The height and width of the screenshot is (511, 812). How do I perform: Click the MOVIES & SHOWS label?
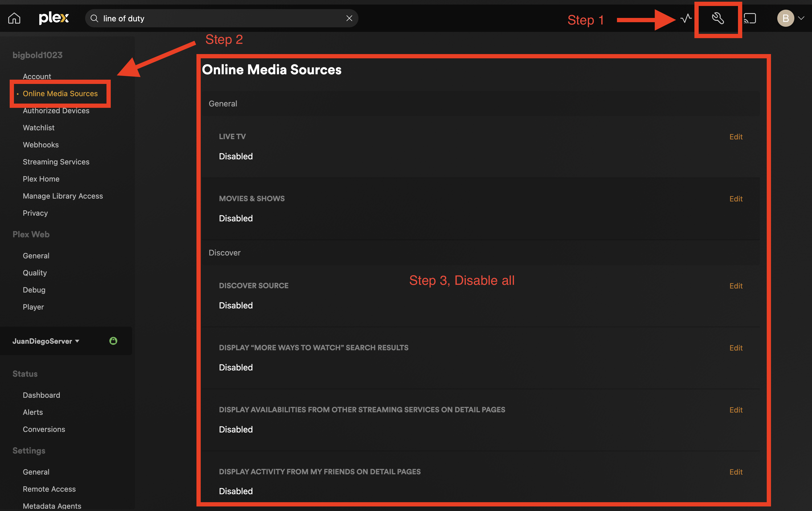[252, 199]
